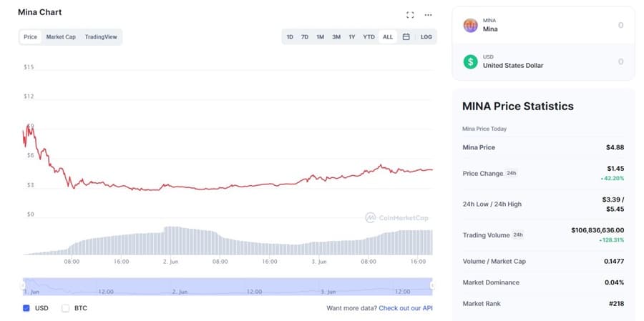The image size is (644, 321).
Task: Click the fullscreen chart icon
Action: [x=410, y=14]
